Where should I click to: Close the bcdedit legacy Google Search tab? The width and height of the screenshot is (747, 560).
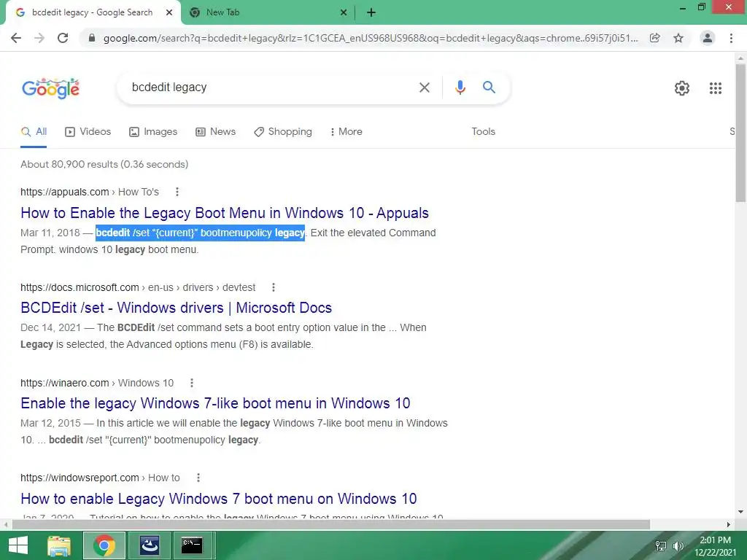169,12
